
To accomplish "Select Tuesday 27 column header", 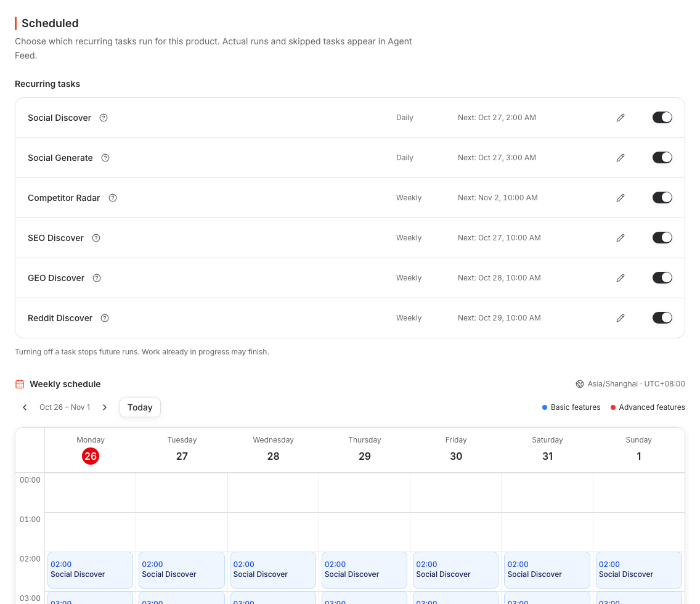I will 182,450.
